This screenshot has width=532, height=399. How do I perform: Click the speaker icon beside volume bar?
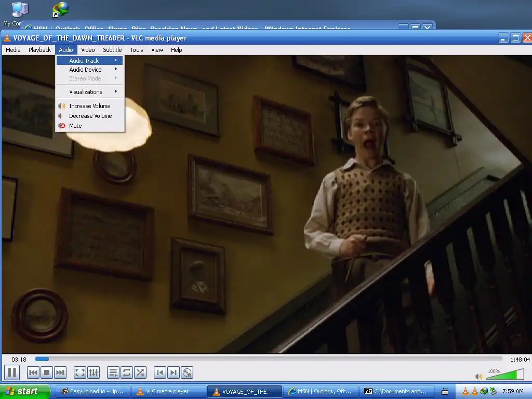(x=478, y=376)
